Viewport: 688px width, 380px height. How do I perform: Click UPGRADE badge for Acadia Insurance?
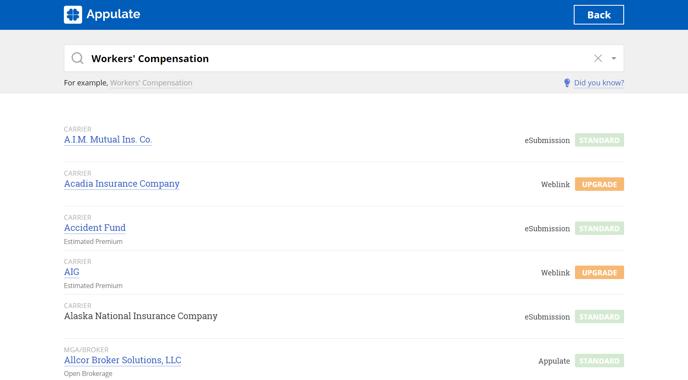pos(599,184)
